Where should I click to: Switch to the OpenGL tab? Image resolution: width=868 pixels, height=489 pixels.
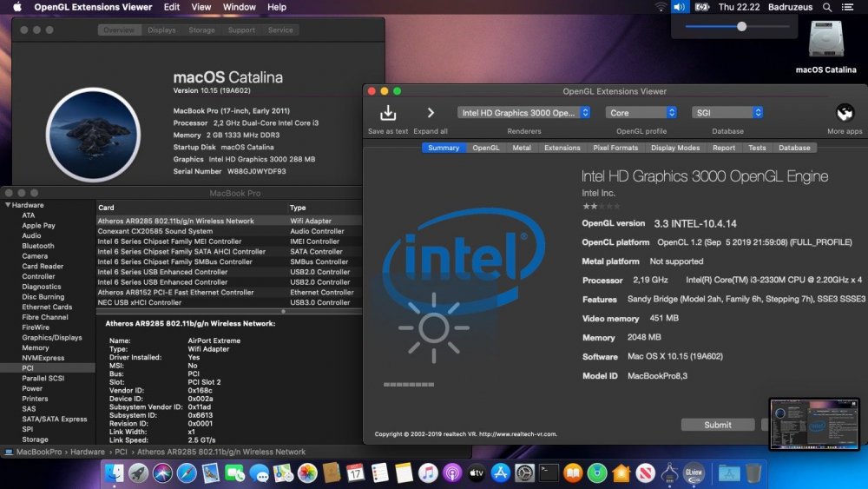click(485, 148)
